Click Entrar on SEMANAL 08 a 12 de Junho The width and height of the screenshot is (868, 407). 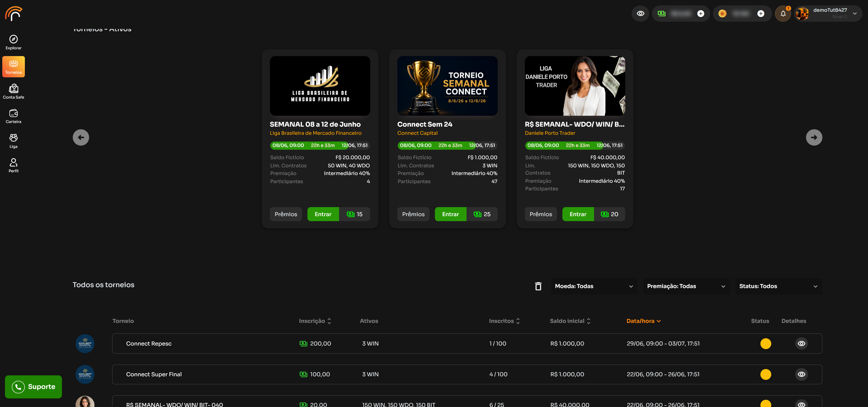tap(323, 214)
